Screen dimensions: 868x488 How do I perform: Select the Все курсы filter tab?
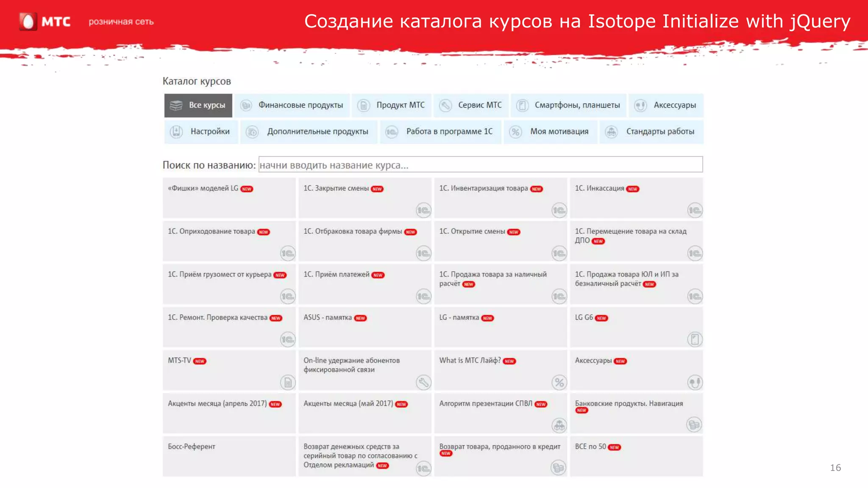click(198, 105)
